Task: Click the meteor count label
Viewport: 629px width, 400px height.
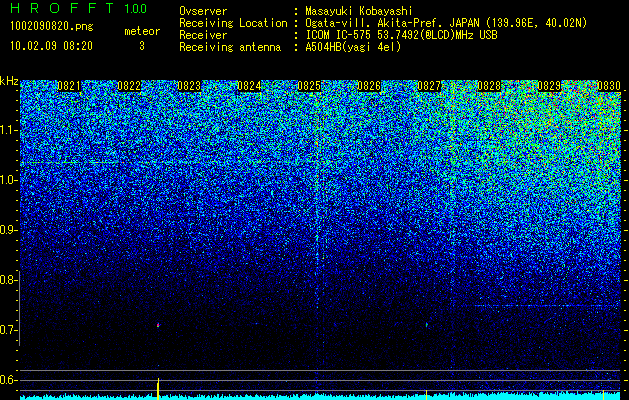Action: pos(142,31)
